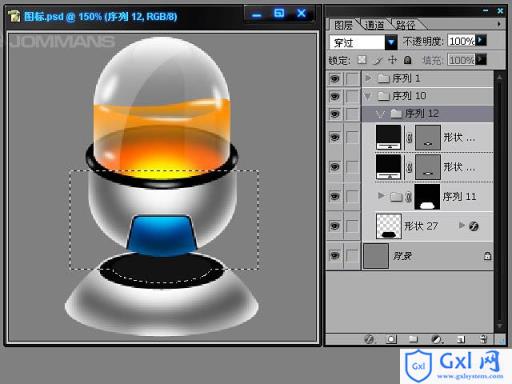
Task: Click the add layer style icon
Action: 369,339
